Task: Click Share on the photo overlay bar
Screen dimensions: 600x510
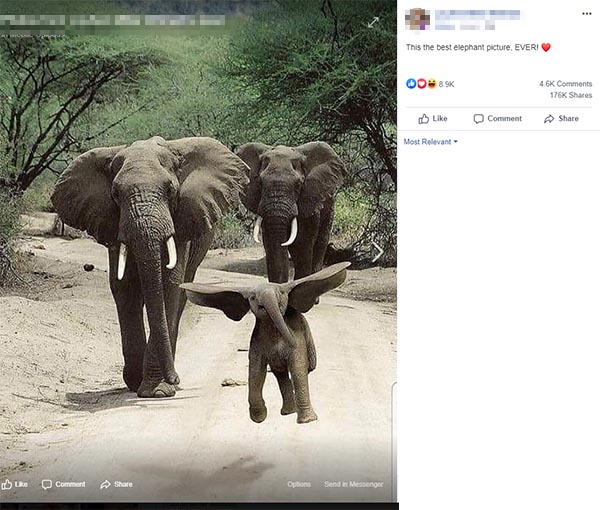Action: pos(116,484)
